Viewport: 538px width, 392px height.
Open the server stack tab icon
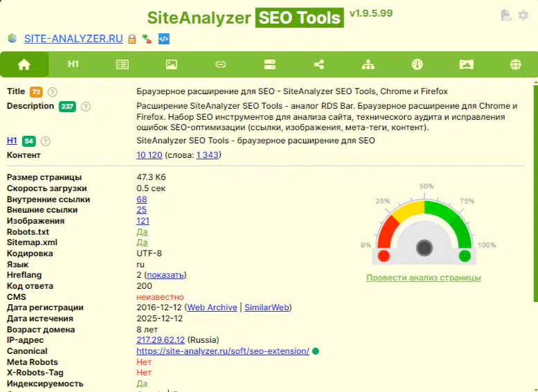click(x=269, y=64)
